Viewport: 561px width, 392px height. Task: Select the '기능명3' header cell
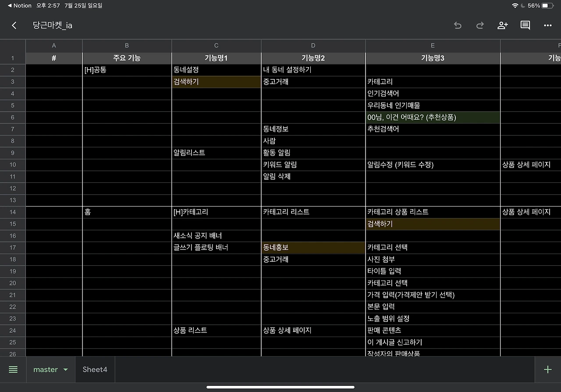point(433,58)
